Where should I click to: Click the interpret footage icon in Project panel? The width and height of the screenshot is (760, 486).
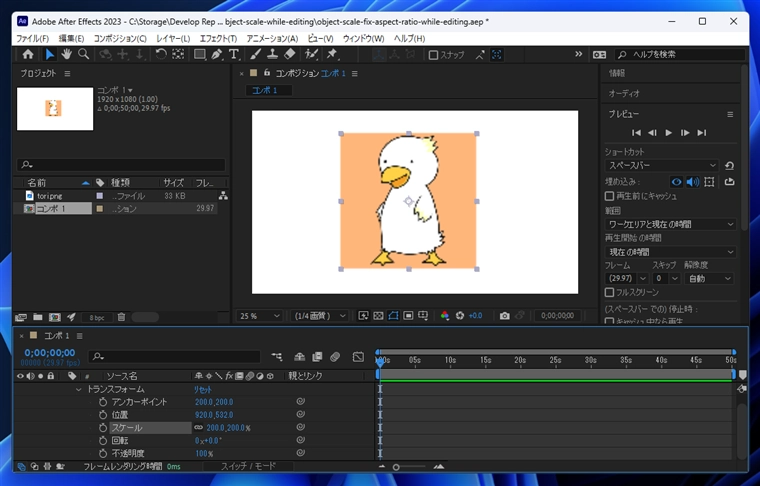[20, 317]
